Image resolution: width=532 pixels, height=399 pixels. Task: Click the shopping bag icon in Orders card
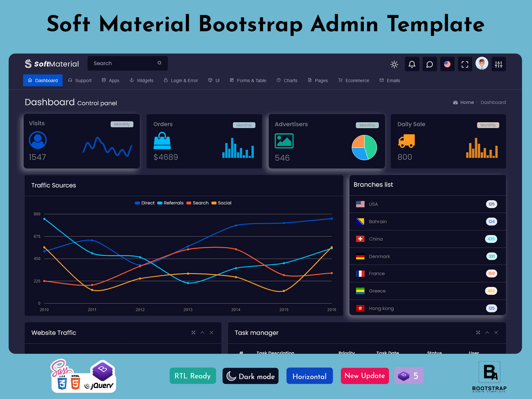(x=163, y=141)
